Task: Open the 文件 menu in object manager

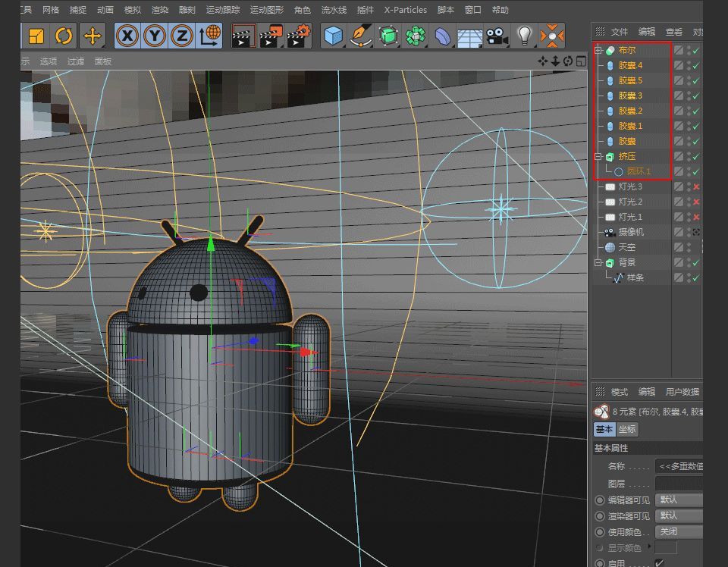Action: tap(620, 32)
